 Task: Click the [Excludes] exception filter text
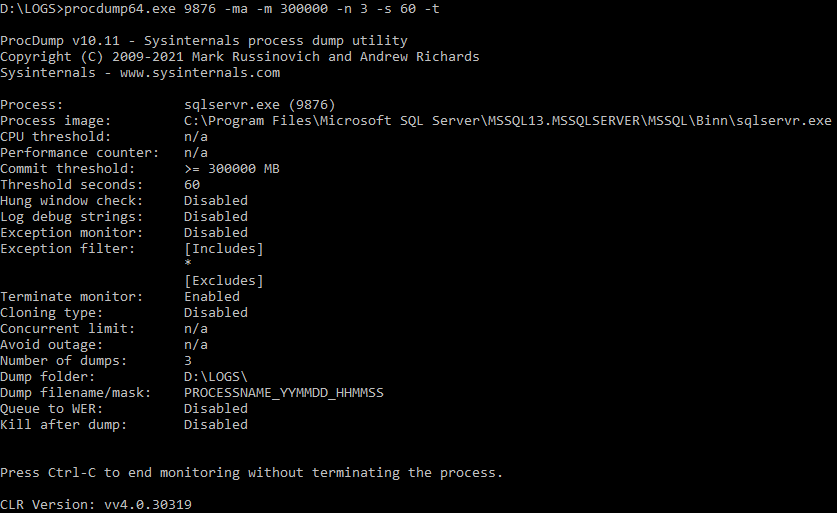(224, 281)
